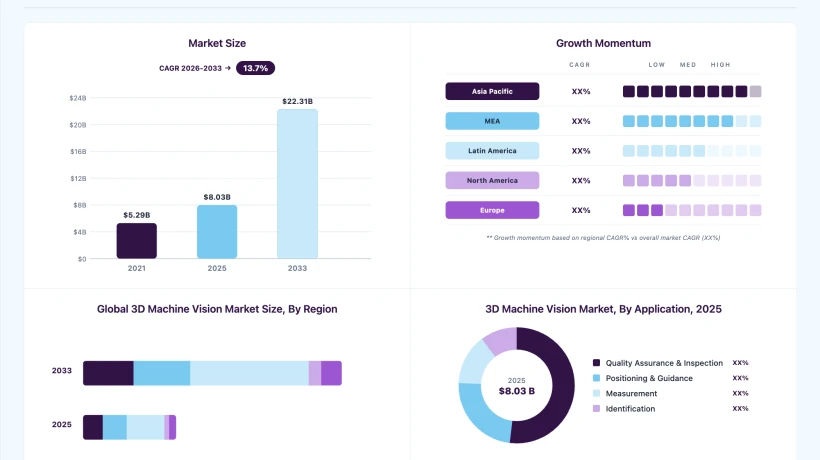Click the HIGH column header

coord(720,65)
